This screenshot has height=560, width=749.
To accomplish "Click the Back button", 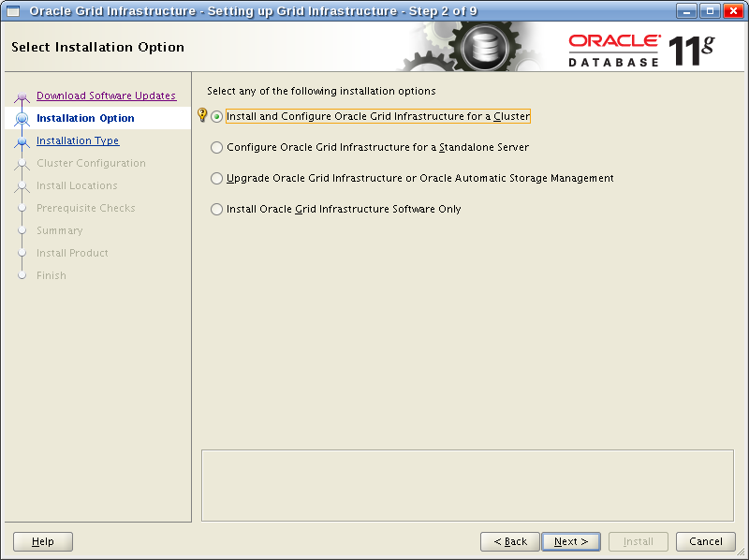I will 510,541.
